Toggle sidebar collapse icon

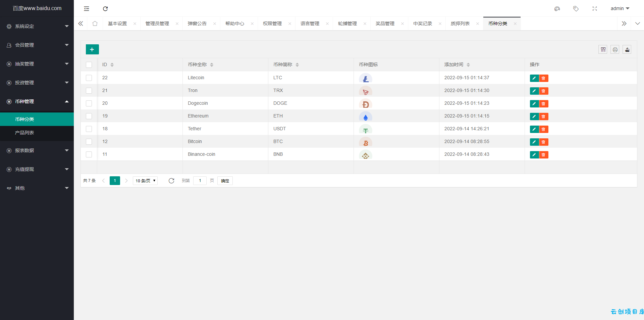[x=87, y=9]
